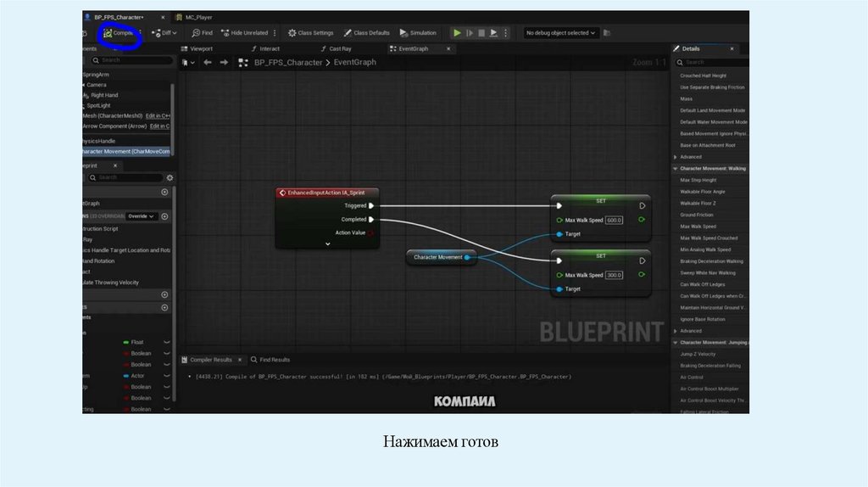868x487 pixels.
Task: Click EventGraph in the breadcrumb
Action: click(355, 63)
